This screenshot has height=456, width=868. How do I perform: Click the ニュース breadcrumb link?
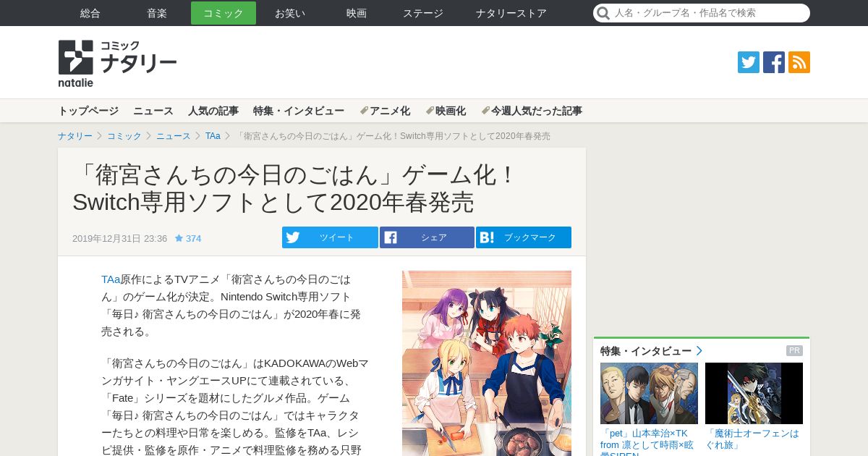point(174,136)
